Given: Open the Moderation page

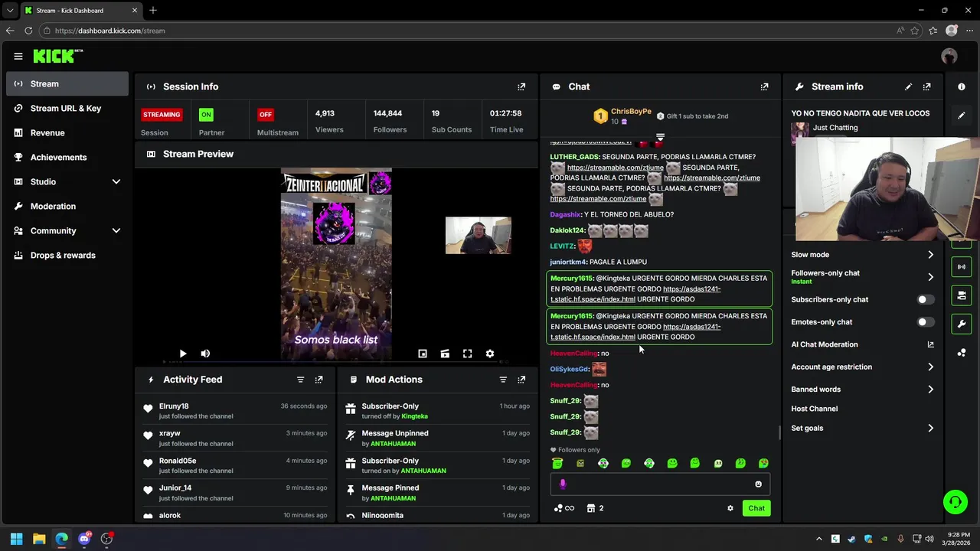Looking at the screenshot, I should pyautogui.click(x=67, y=206).
